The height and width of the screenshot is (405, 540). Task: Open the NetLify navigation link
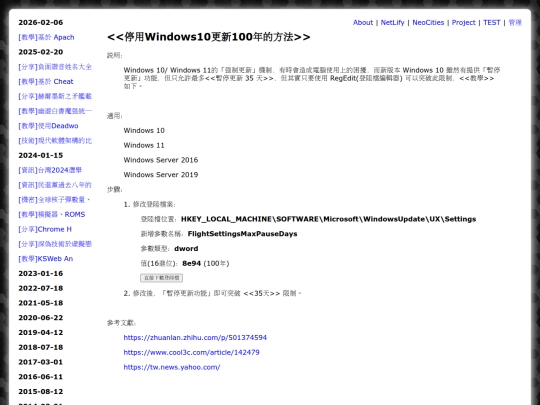click(x=392, y=22)
